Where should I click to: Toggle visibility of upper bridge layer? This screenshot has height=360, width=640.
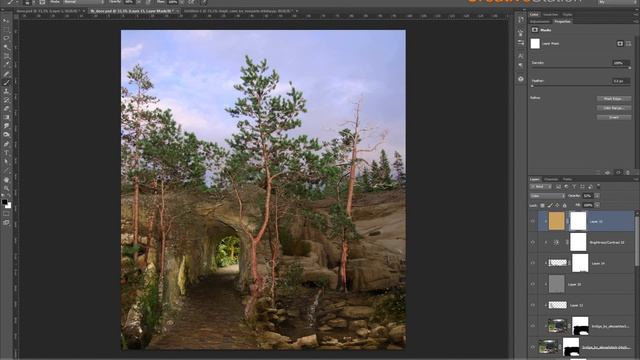click(x=533, y=326)
